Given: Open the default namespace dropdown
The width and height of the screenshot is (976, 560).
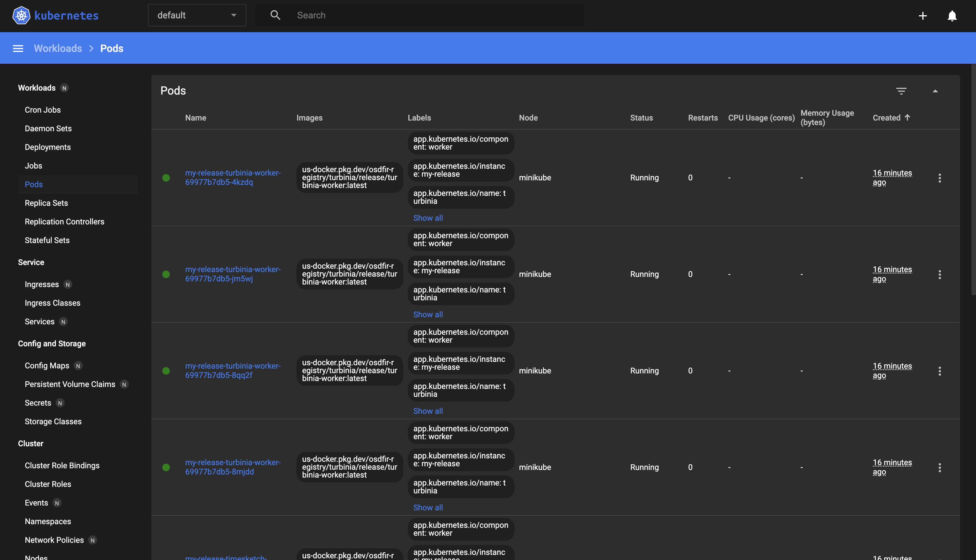Looking at the screenshot, I should coord(197,16).
